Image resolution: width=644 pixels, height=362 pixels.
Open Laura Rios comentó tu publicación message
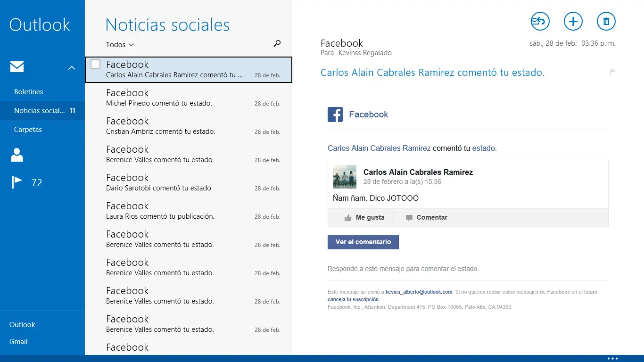click(x=189, y=211)
